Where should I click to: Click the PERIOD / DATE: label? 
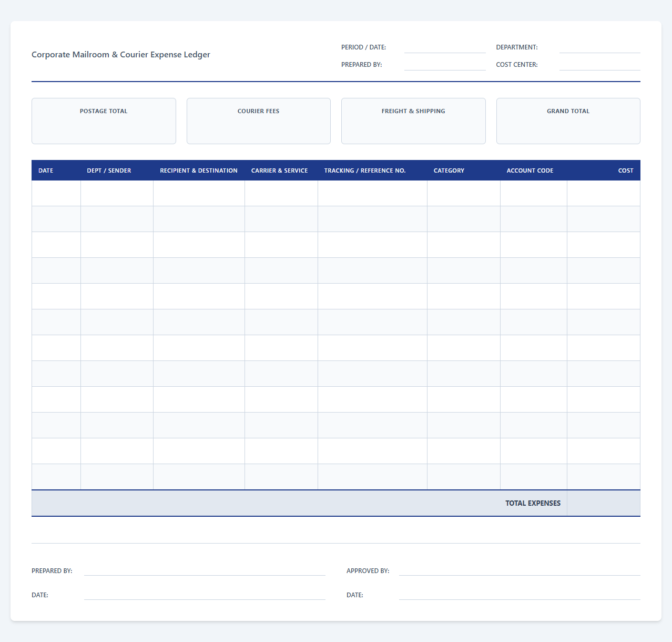coord(363,47)
